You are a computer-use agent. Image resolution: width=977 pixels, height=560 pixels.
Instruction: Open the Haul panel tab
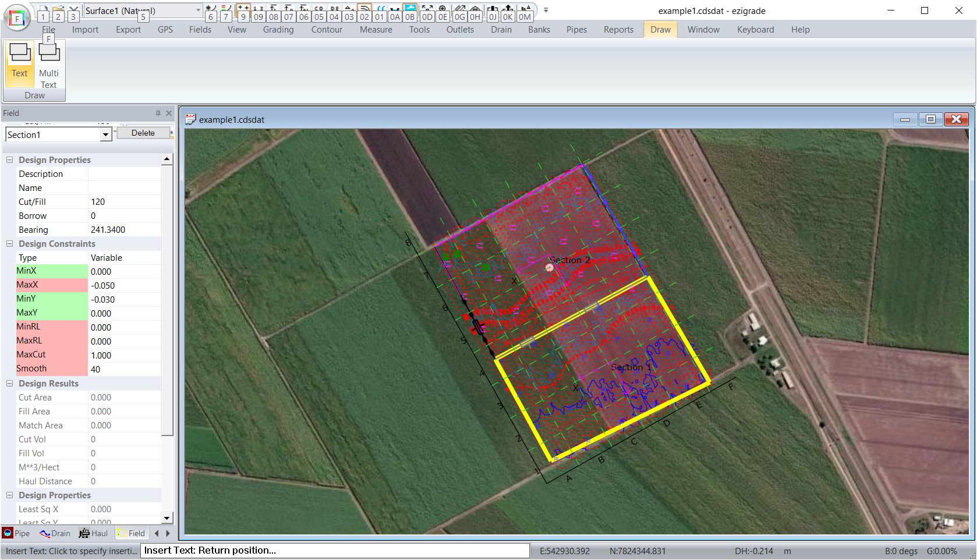pyautogui.click(x=94, y=533)
